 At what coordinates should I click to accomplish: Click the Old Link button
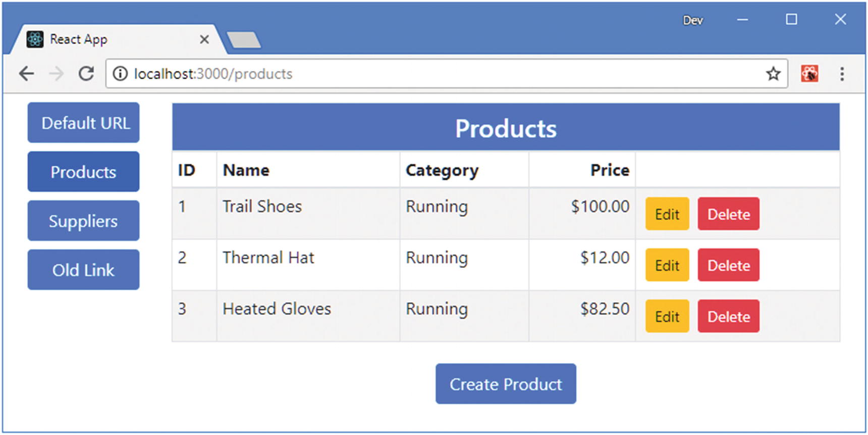click(83, 270)
